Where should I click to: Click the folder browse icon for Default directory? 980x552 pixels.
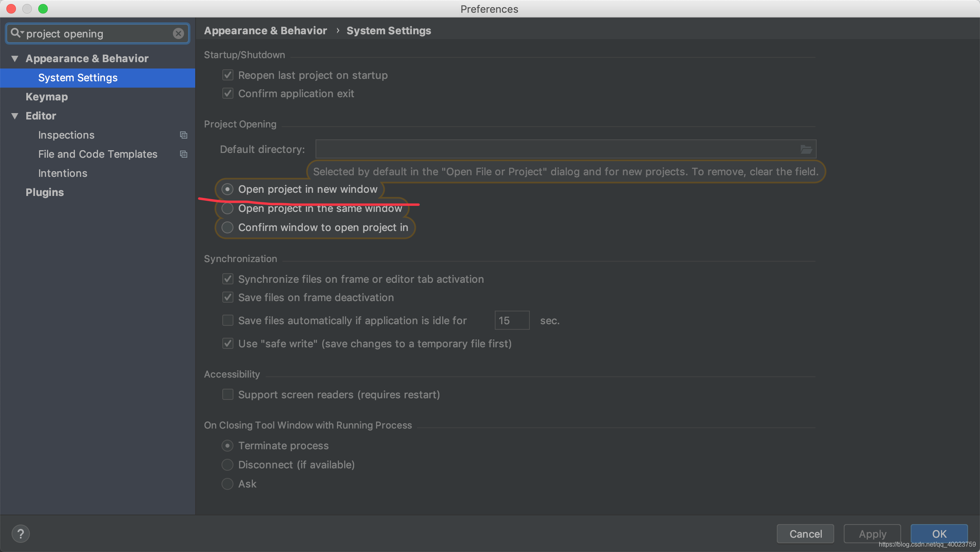[806, 149]
